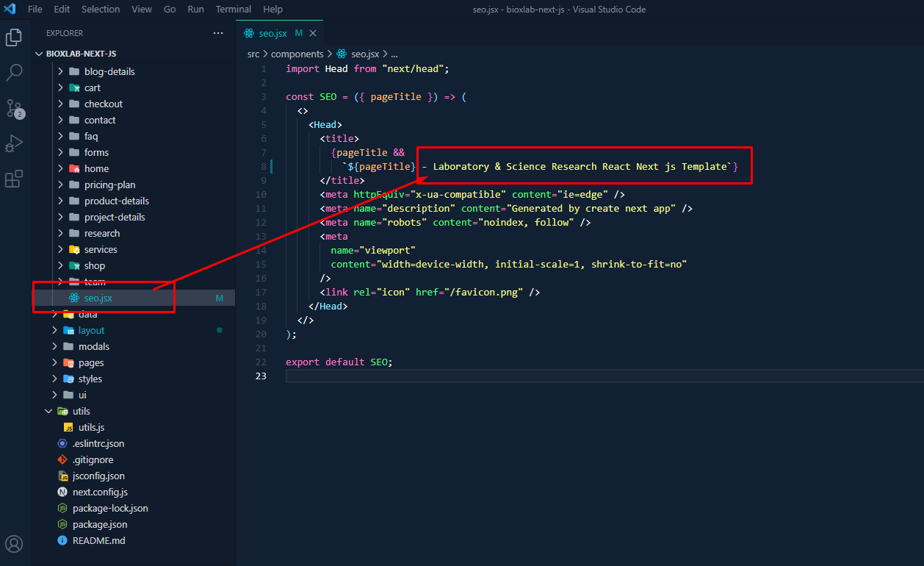924x566 pixels.
Task: Open Run and Debug view icon
Action: pos(14,143)
